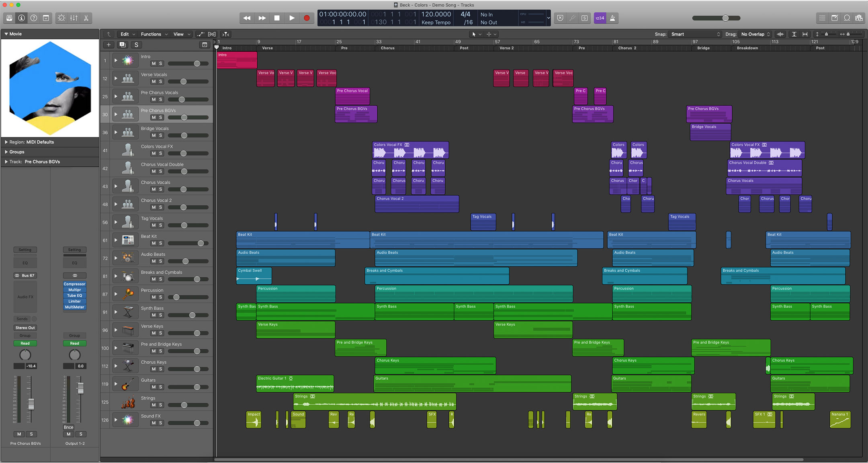Mute the Beat Kit track
This screenshot has width=868, height=463.
click(x=154, y=243)
